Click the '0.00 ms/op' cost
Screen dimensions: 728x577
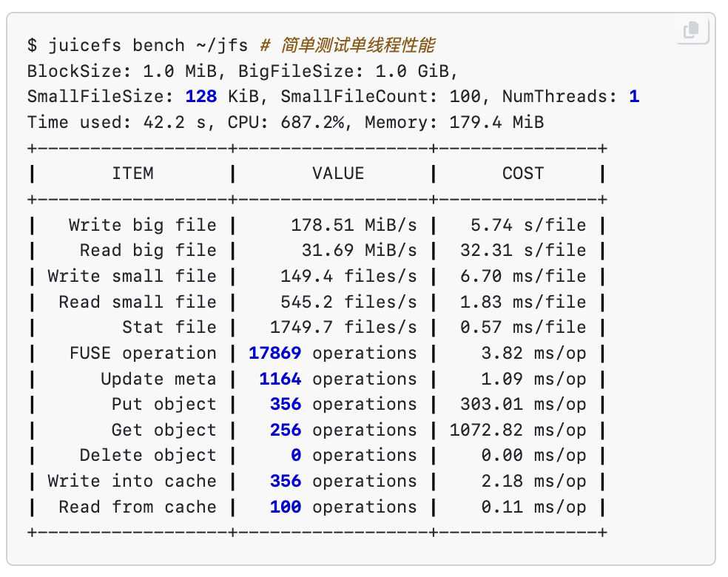(533, 456)
